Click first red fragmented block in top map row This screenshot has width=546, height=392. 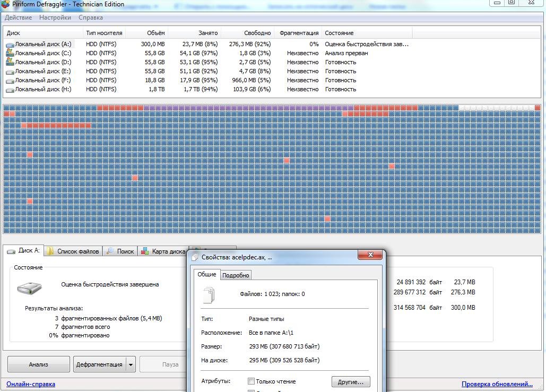(100, 108)
